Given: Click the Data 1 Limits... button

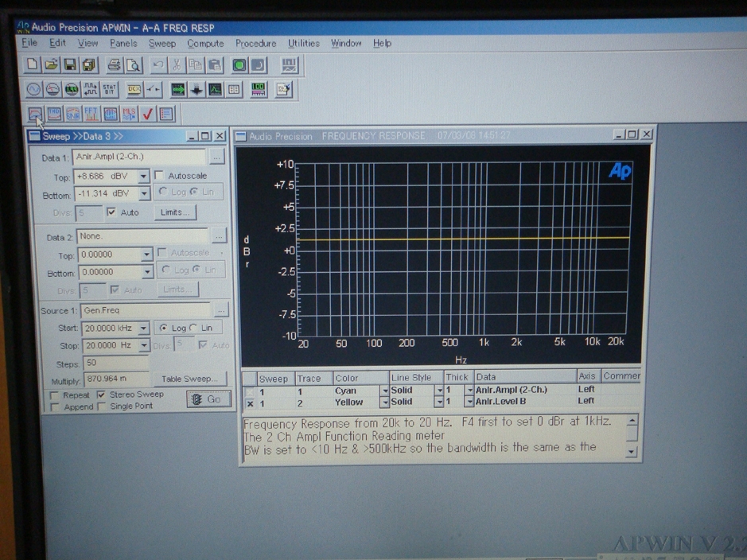Looking at the screenshot, I should coord(175,212).
